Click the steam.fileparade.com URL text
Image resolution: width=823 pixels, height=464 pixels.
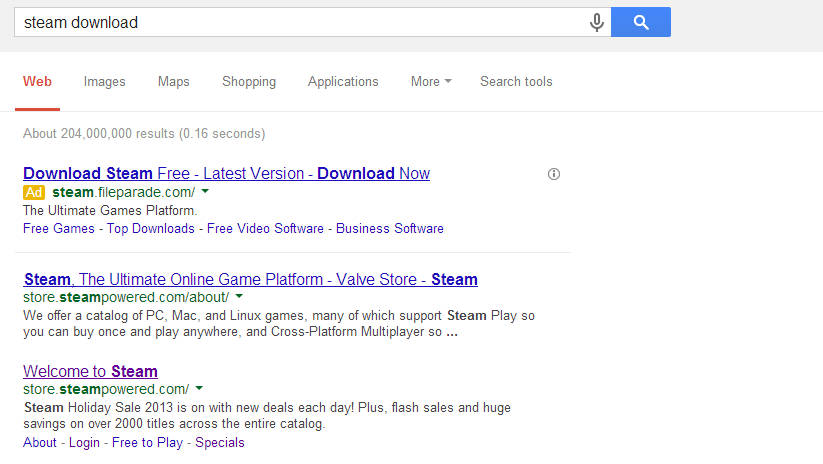click(x=124, y=193)
